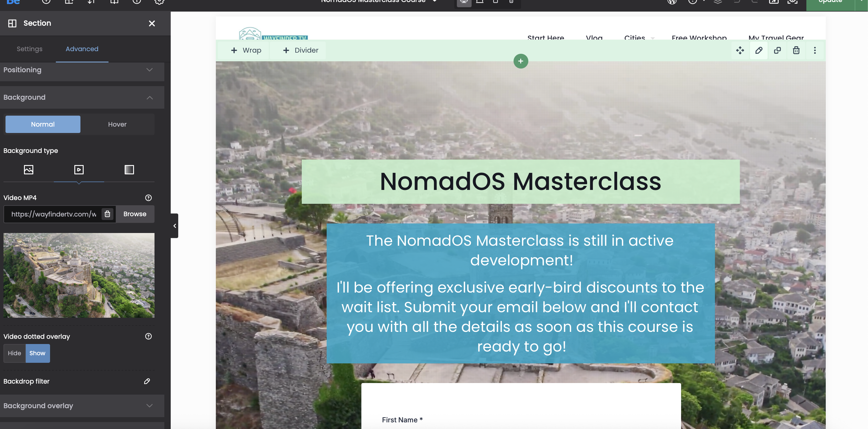This screenshot has height=429, width=868.
Task: Choose image background type icon
Action: tap(29, 169)
